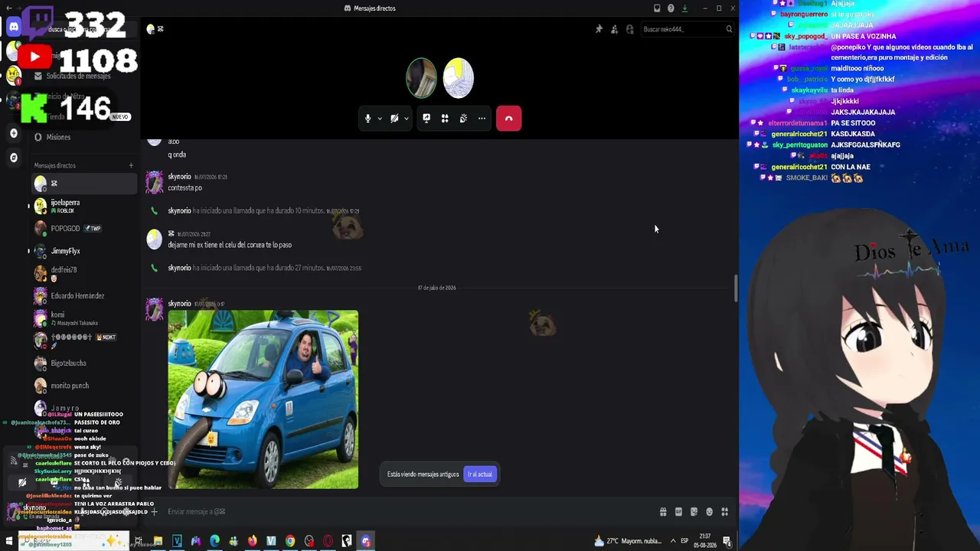Screen dimensions: 980x551
Task: Open Chrome from the taskbar
Action: click(x=290, y=542)
